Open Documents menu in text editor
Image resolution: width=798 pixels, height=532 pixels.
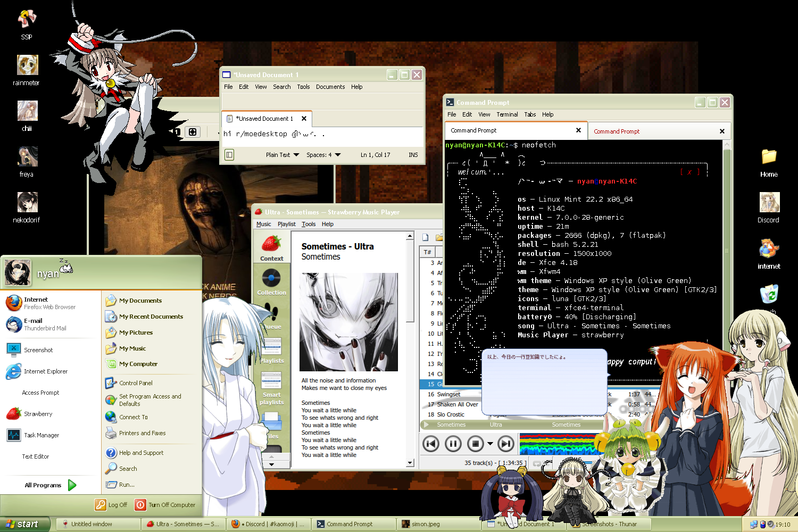[x=330, y=87]
